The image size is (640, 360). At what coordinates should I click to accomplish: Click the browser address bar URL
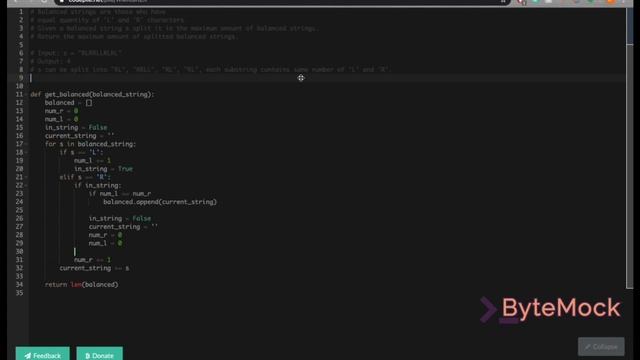(108, 1)
